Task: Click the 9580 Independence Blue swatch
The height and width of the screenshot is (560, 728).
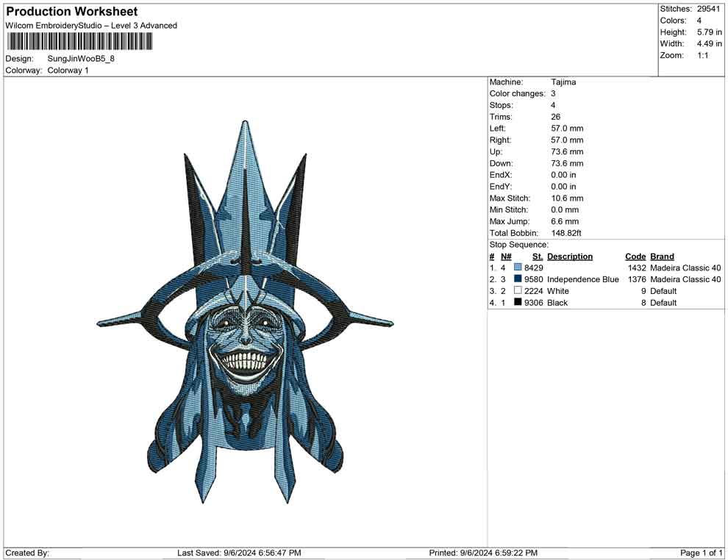Action: click(518, 279)
